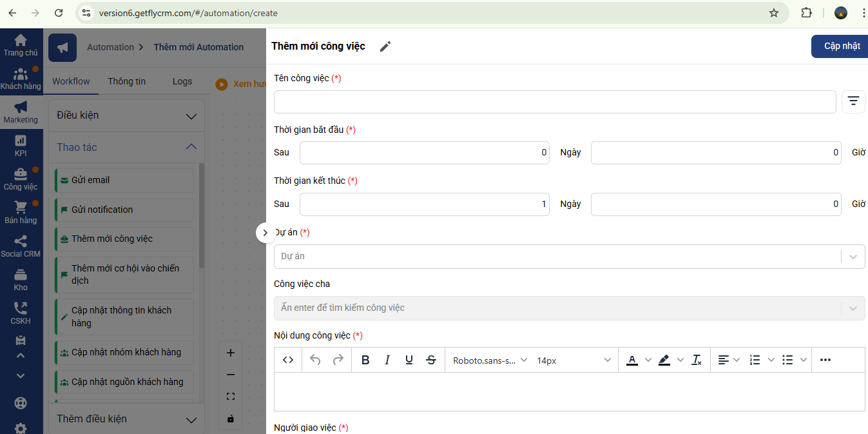
Task: Toggle strikethrough formatting in the editor
Action: pos(431,360)
